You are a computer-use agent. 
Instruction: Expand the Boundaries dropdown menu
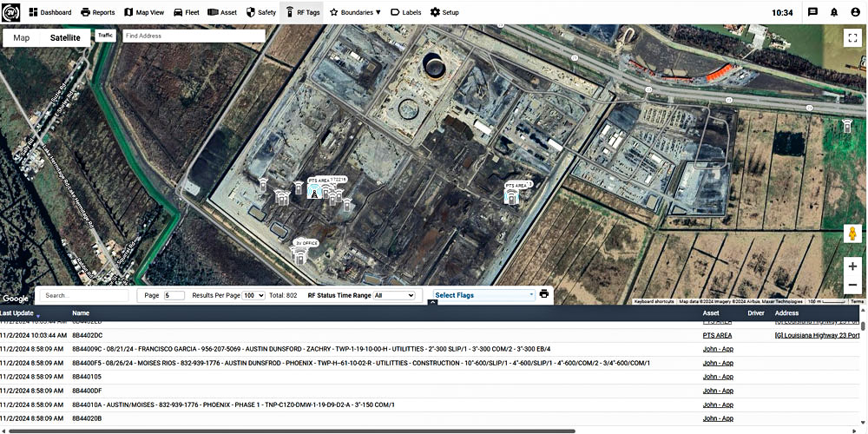point(355,12)
